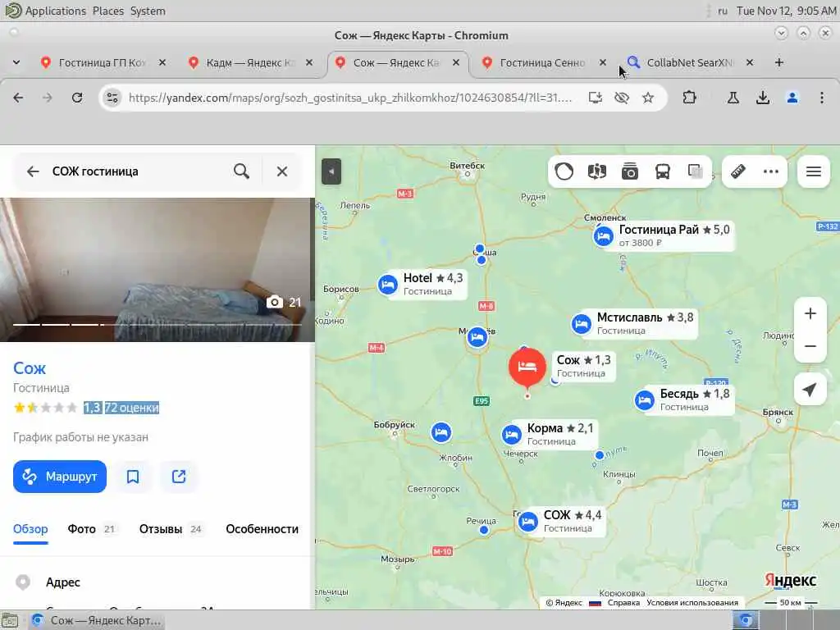Open the three-dot more options menu on map
This screenshot has height=630, width=840.
coord(771,171)
